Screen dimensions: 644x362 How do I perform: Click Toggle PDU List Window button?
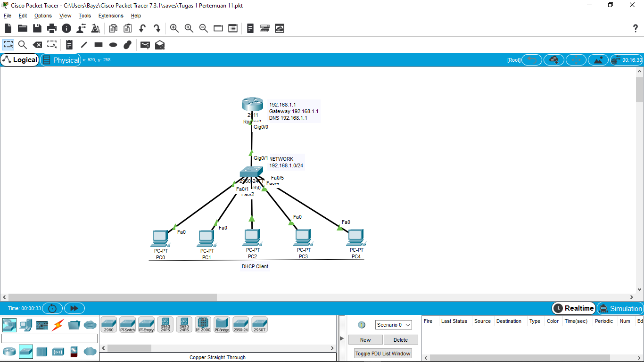(383, 354)
